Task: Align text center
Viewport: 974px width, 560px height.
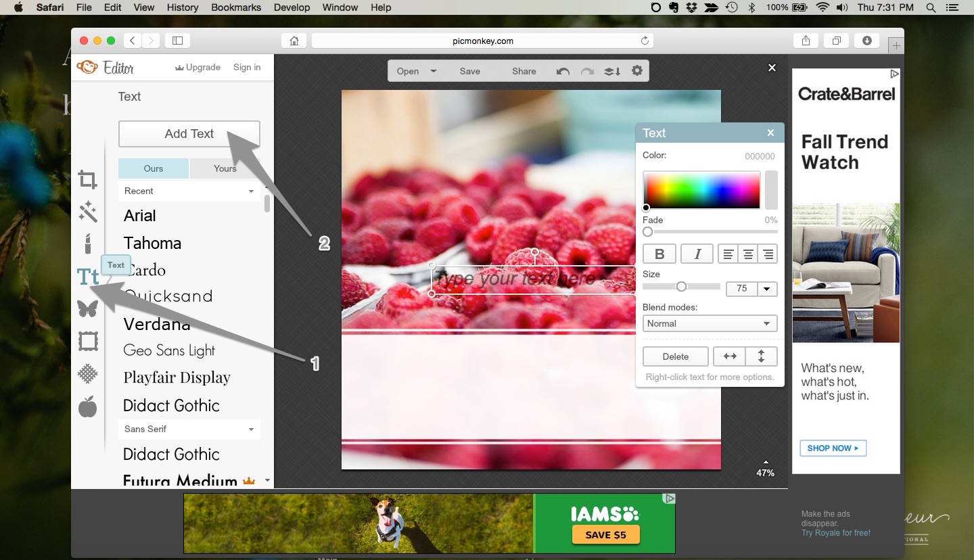Action: tap(748, 254)
